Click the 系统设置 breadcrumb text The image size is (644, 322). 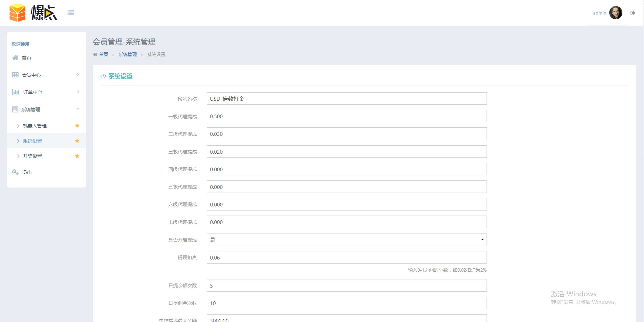(156, 54)
